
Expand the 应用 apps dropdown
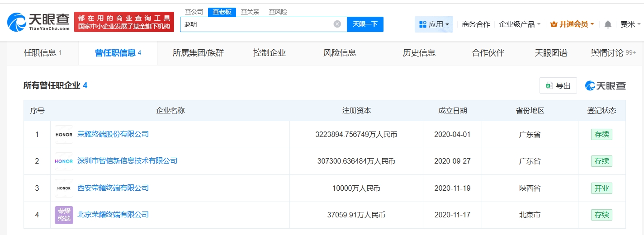point(434,24)
